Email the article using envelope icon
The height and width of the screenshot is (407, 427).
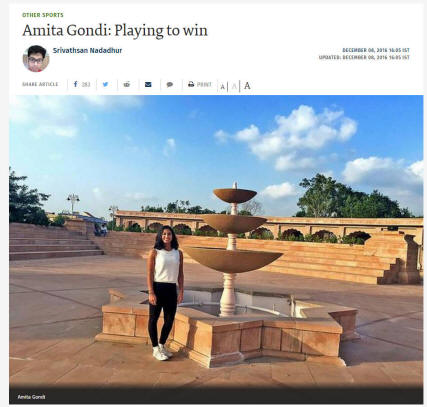pyautogui.click(x=148, y=84)
